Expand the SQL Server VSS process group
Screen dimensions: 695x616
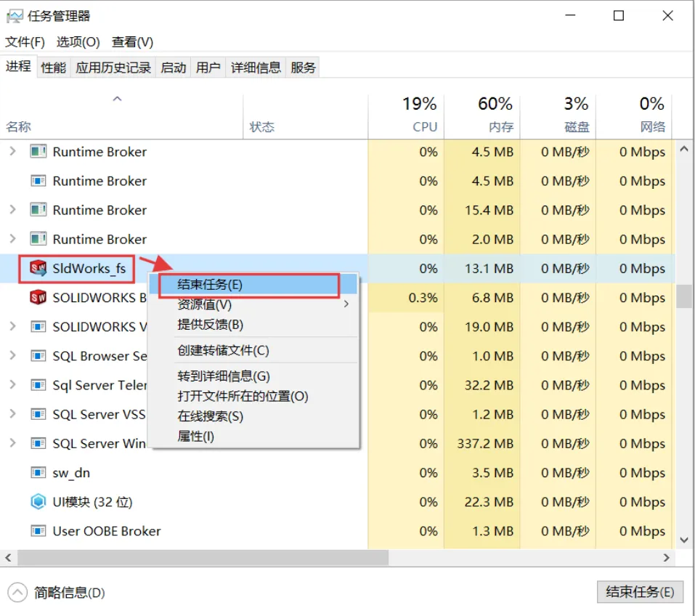[13, 414]
